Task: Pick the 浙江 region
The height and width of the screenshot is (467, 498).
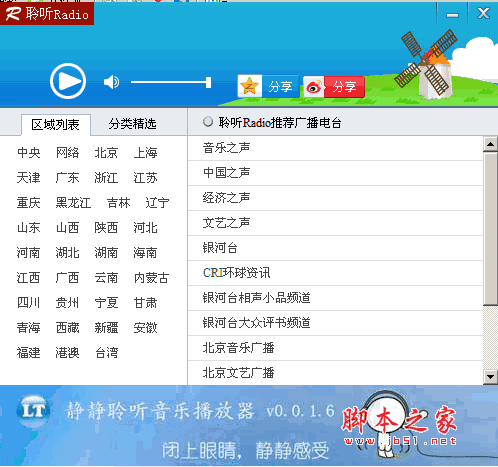Action: (106, 178)
